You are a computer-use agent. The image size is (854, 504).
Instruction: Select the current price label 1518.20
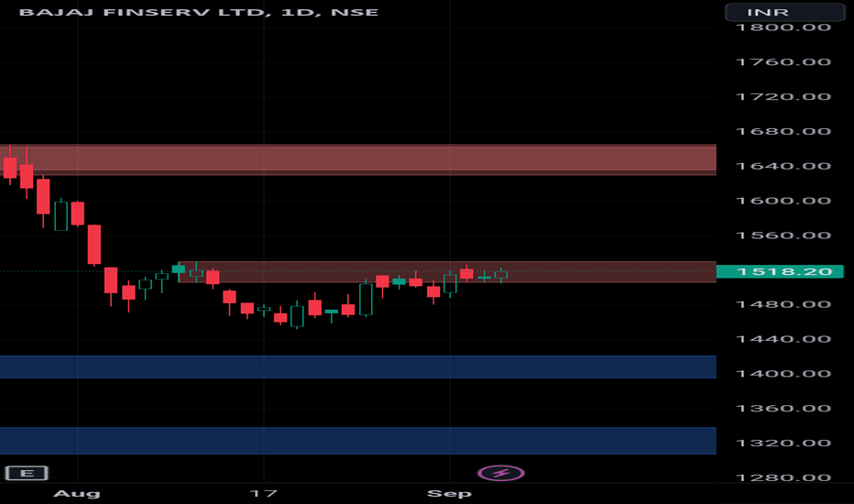(x=780, y=271)
